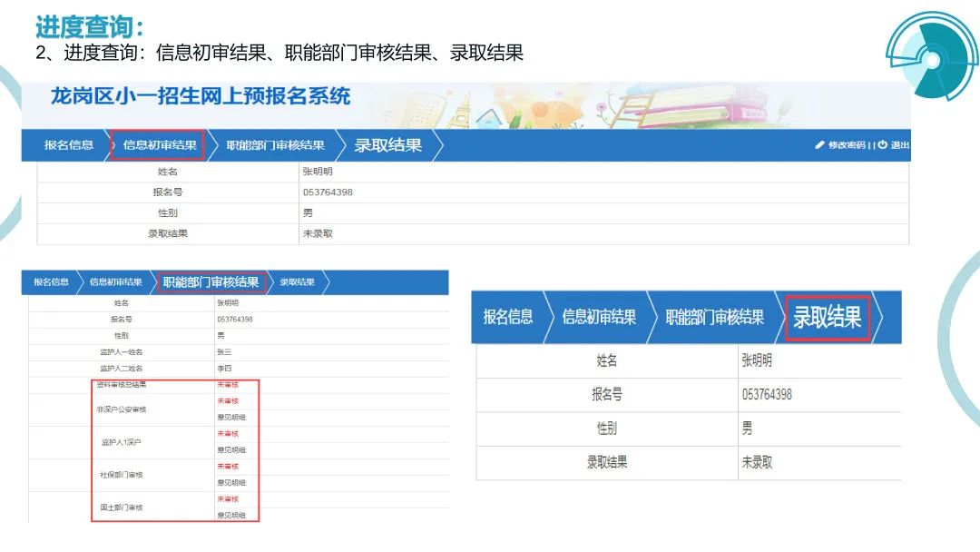Click 李四 guardian name value
Viewport: 980px width, 552px height.
pyautogui.click(x=224, y=369)
